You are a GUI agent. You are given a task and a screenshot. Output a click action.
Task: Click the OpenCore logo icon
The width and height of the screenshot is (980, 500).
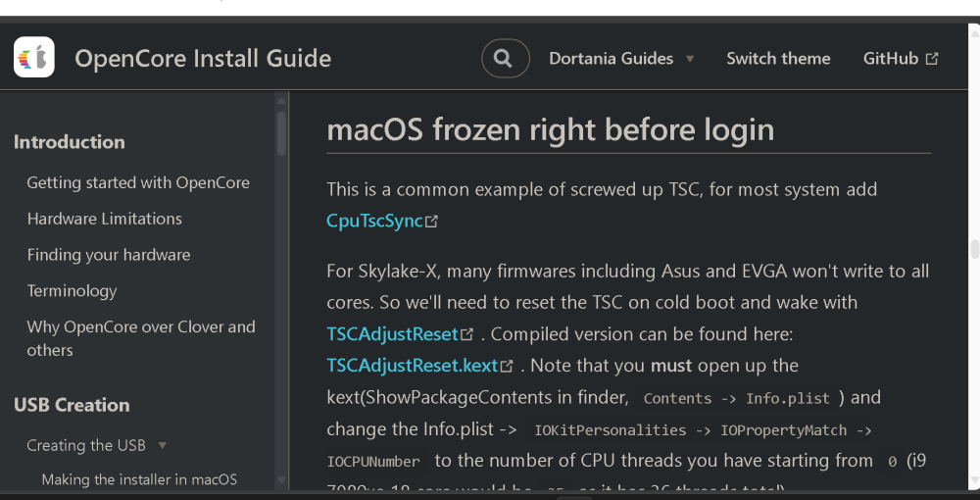pos(34,58)
